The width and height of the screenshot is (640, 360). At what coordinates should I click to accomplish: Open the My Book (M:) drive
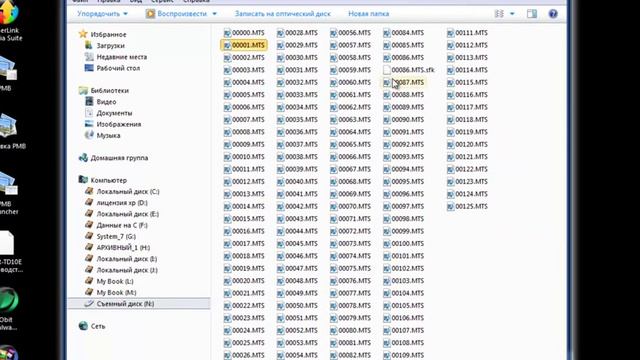(x=116, y=293)
